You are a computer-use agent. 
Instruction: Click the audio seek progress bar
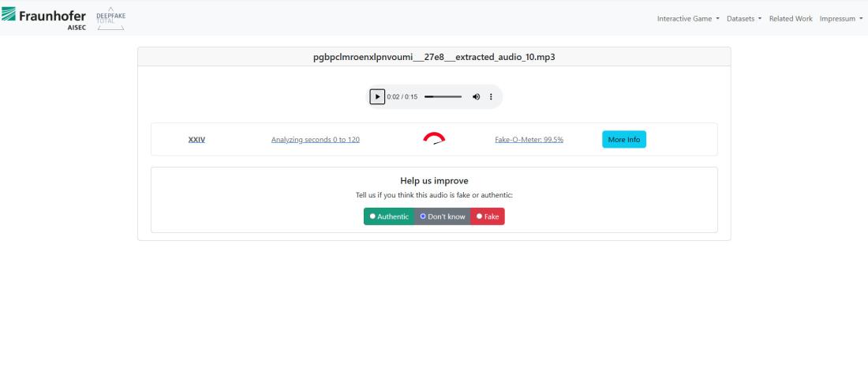coord(443,96)
